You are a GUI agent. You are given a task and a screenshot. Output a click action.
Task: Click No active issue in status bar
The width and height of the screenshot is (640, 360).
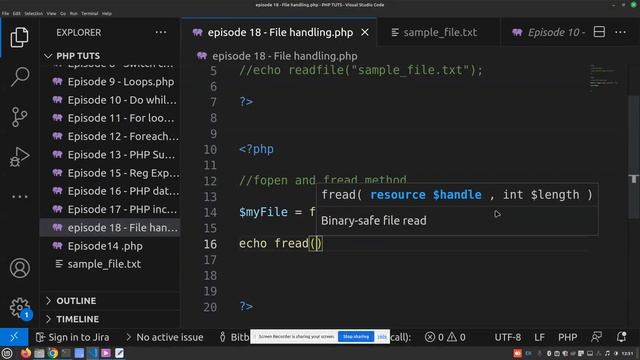pyautogui.click(x=164, y=337)
